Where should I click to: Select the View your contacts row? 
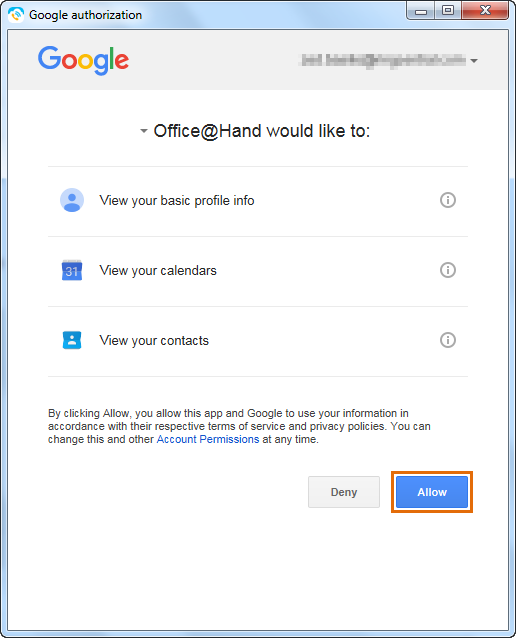click(258, 341)
